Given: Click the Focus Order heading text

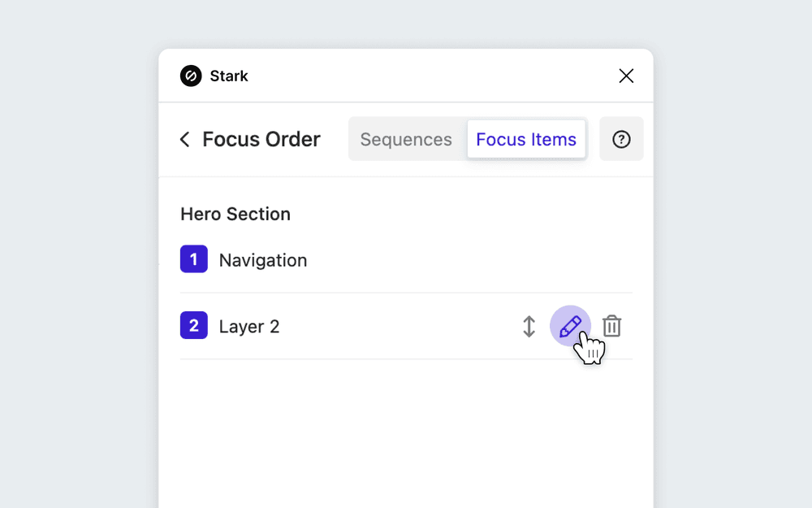Looking at the screenshot, I should pos(261,139).
